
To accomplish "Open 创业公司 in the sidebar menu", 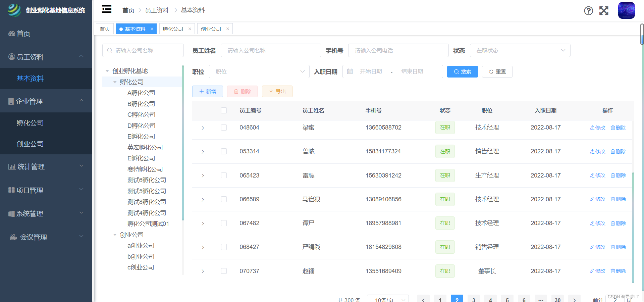I will click(46, 144).
